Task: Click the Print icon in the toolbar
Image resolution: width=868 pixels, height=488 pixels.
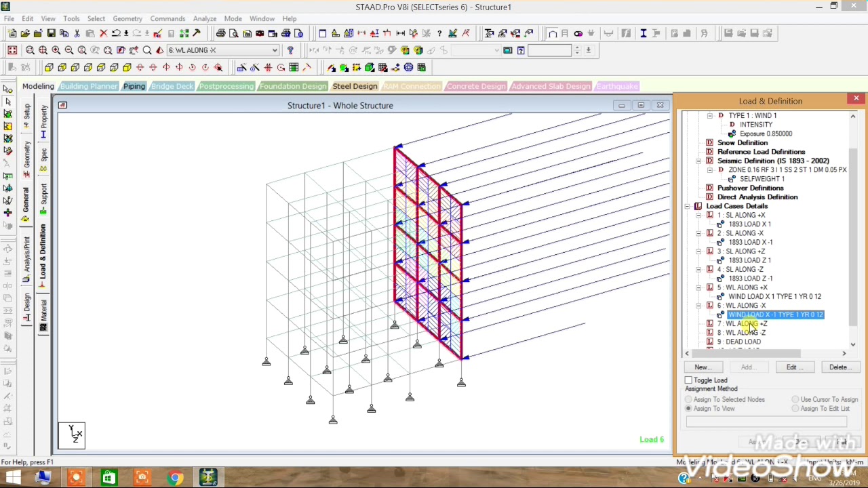Action: pos(221,33)
